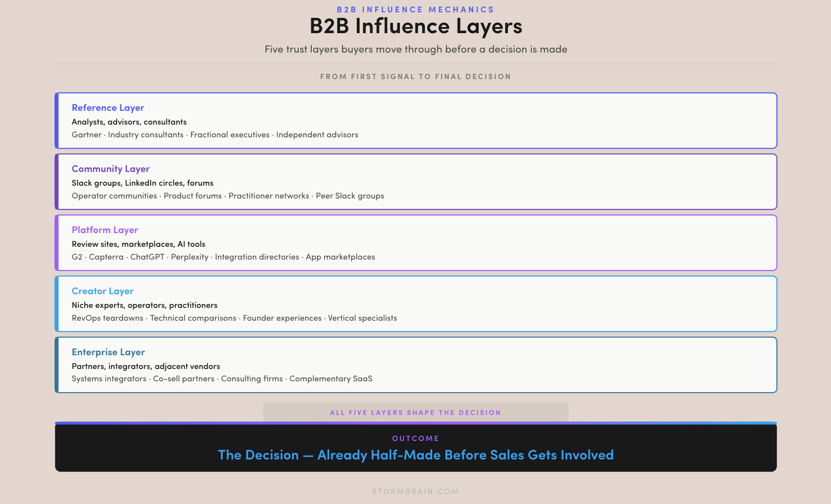
Task: Click the line starting with Gartner
Action: (x=215, y=135)
